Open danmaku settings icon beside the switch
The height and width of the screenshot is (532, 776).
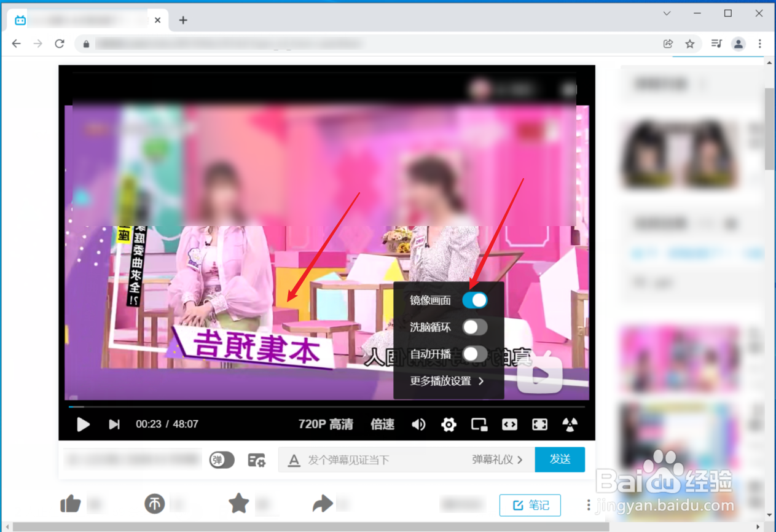coord(256,460)
